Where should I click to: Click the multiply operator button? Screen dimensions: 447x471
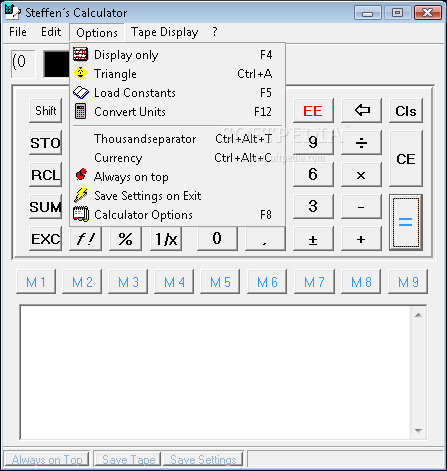coord(361,175)
